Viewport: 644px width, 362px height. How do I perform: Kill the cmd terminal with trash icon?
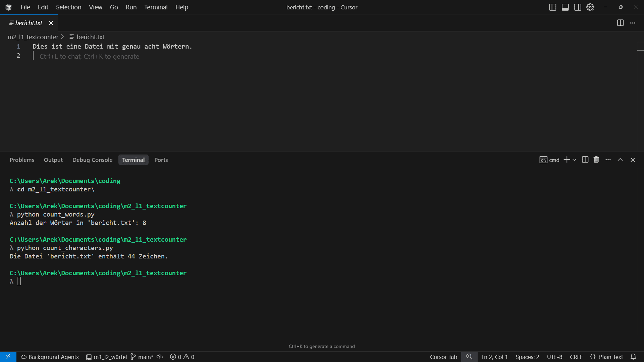coord(596,160)
